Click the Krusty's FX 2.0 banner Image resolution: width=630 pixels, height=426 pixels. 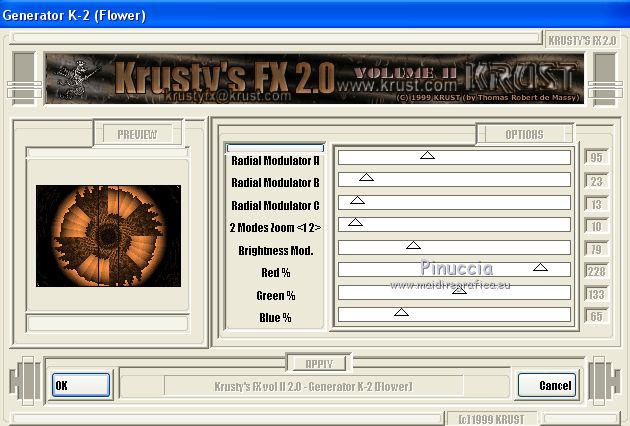[x=314, y=78]
